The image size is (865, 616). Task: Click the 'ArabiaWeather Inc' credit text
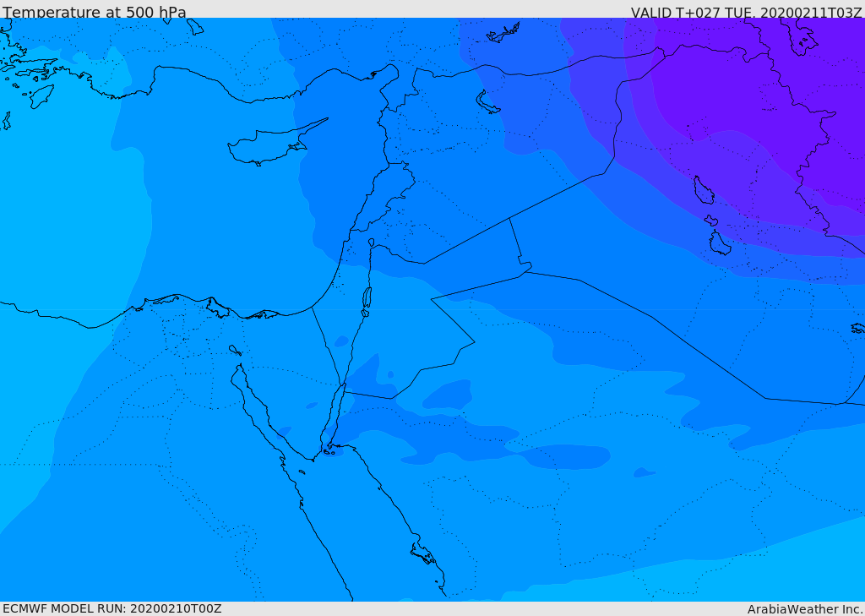(805, 609)
